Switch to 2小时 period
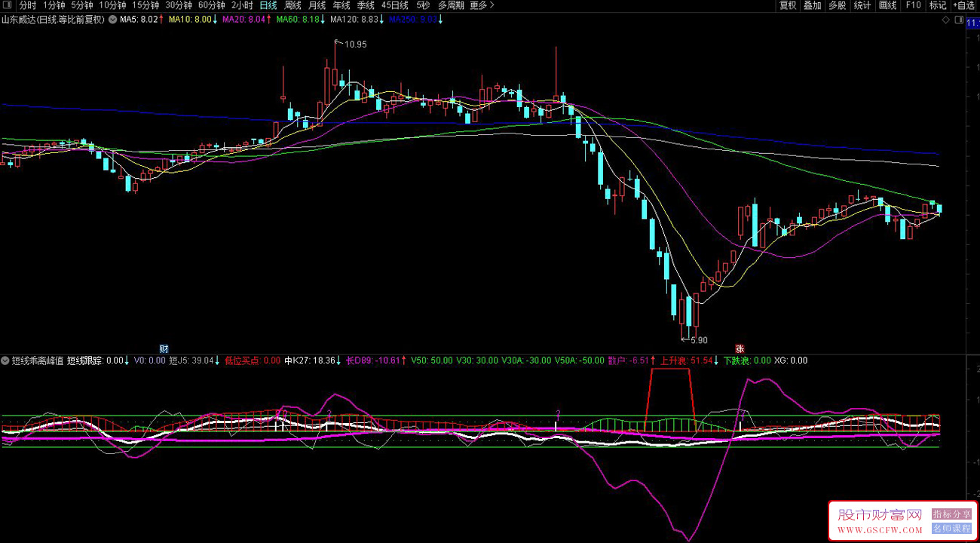Image resolution: width=980 pixels, height=543 pixels. [x=242, y=5]
